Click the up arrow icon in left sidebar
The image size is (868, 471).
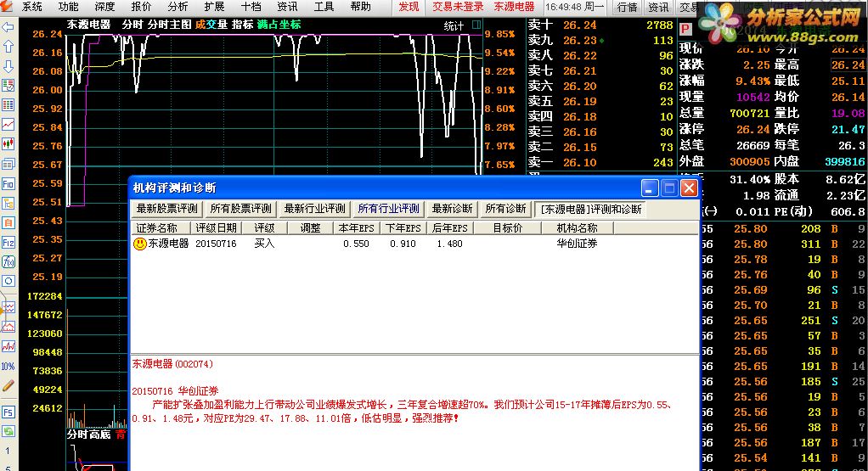click(8, 47)
